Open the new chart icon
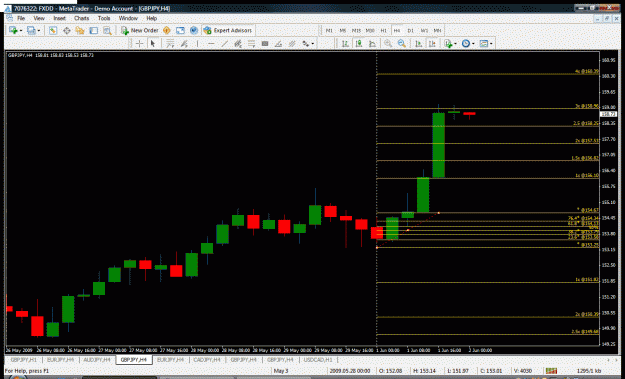 click(x=13, y=30)
